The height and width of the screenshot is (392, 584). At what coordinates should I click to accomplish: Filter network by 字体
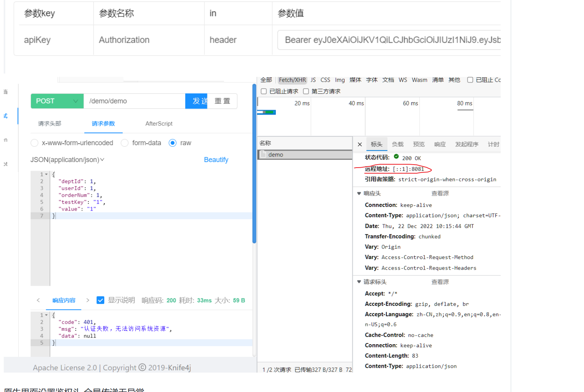click(x=372, y=80)
